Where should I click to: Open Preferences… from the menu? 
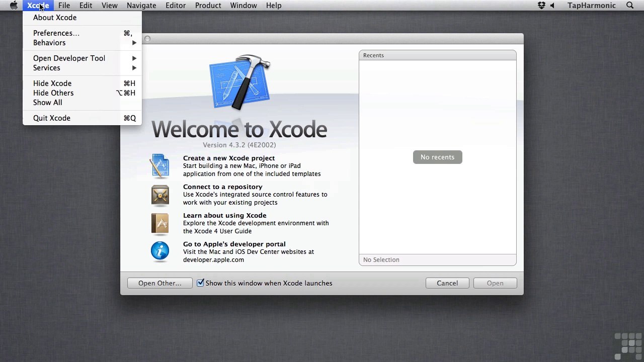coord(82,33)
